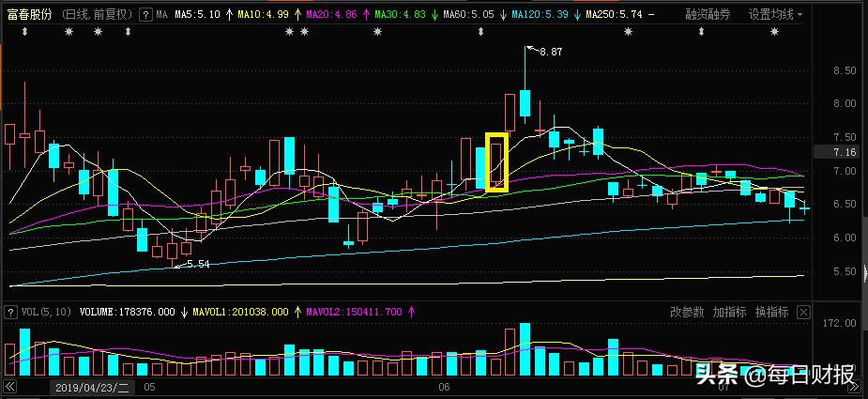Click 加指标 to add an indicator

coord(729,312)
